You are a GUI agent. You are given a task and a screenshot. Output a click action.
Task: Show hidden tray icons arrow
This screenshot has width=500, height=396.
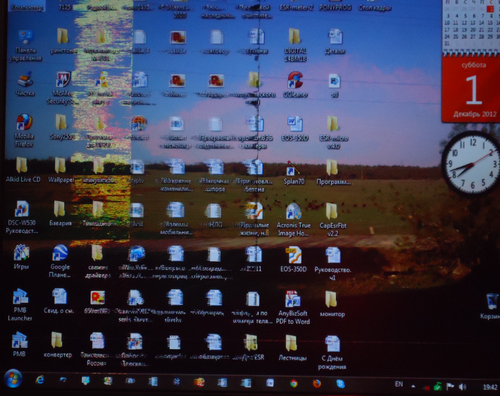coord(413,386)
